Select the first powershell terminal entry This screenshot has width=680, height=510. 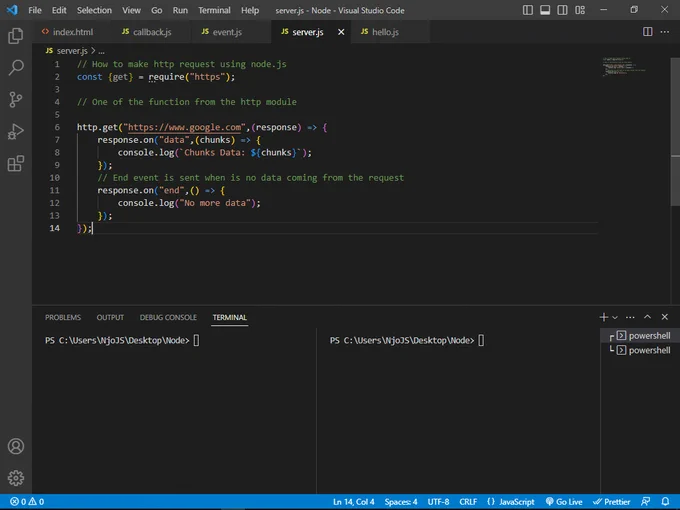640,336
